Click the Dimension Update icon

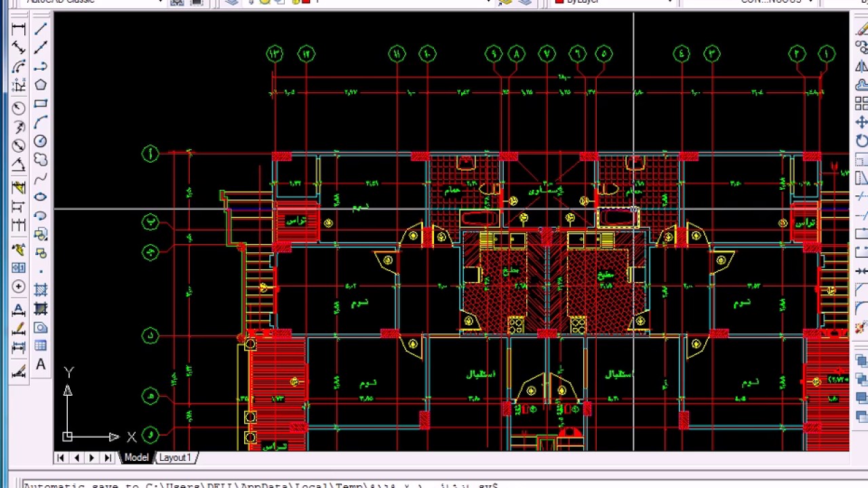18,347
